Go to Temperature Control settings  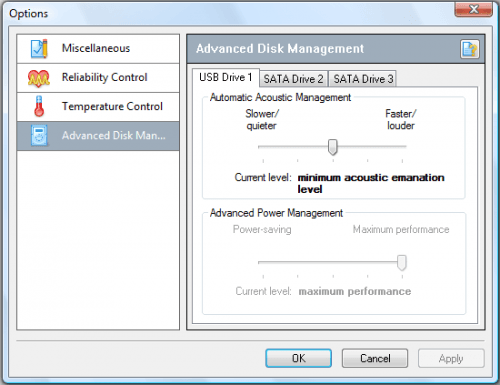coord(98,107)
